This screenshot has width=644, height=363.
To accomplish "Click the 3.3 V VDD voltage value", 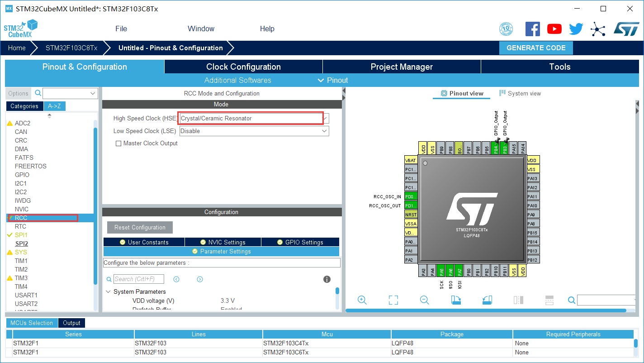I will point(227,301).
